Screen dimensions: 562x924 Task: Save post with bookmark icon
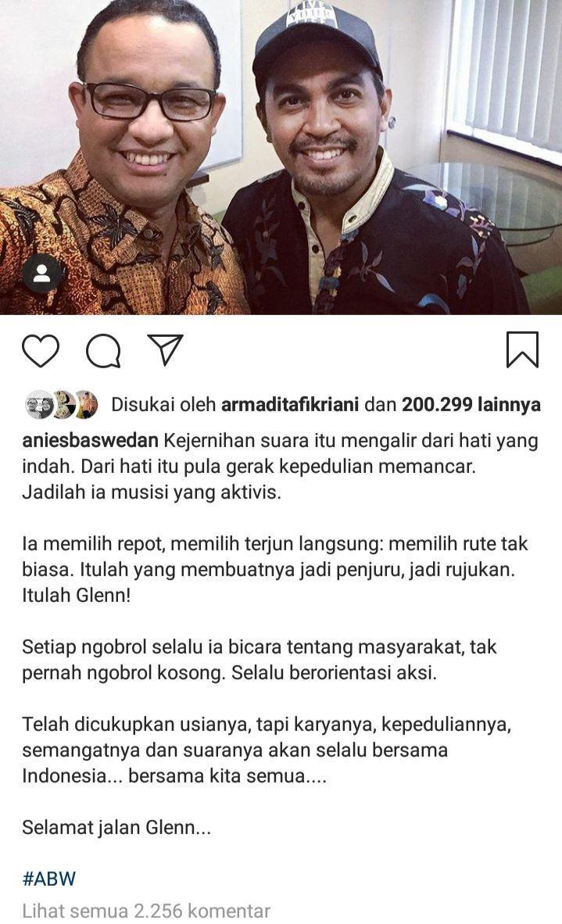click(x=523, y=350)
